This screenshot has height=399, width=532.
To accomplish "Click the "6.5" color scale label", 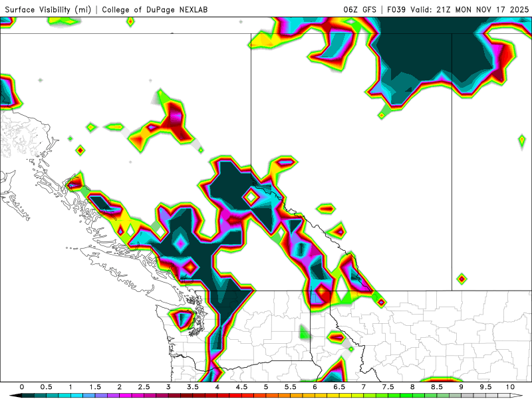I will 339,387.
